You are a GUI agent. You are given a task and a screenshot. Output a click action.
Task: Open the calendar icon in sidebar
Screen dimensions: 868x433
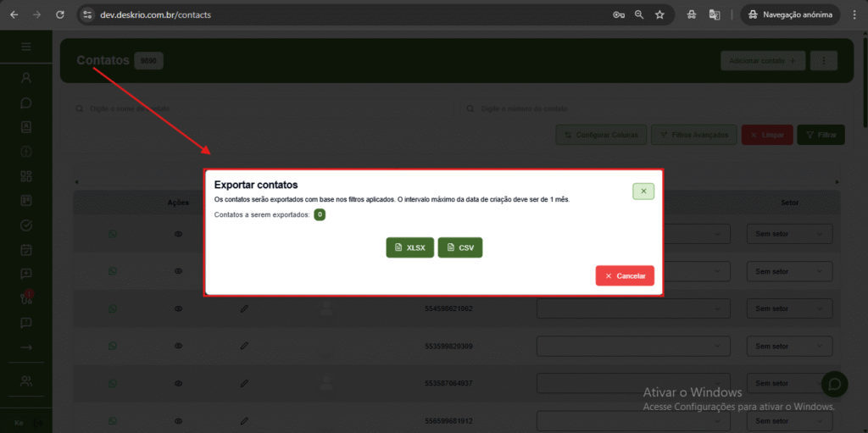(x=26, y=250)
